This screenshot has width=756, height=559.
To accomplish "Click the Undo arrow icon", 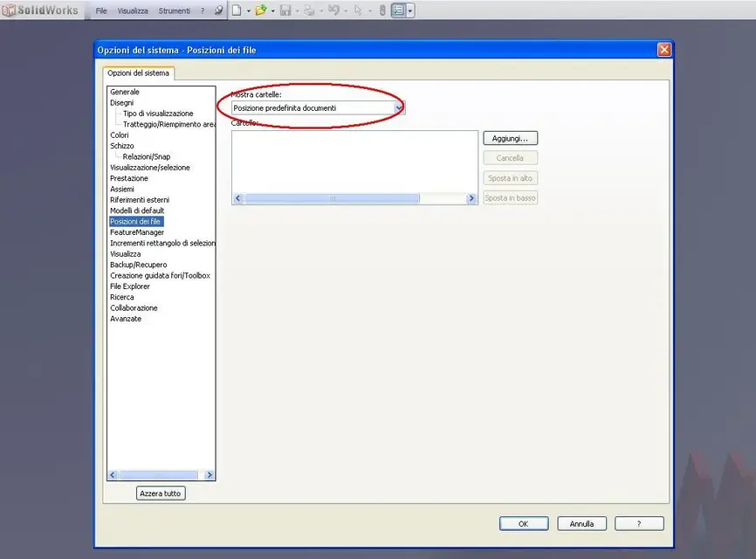I will 333,10.
